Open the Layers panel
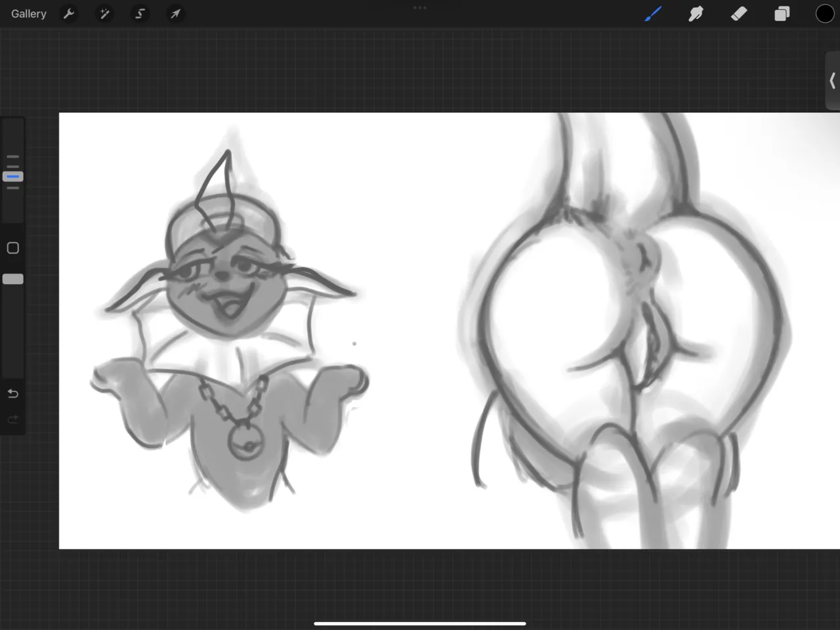840x630 pixels. (782, 14)
